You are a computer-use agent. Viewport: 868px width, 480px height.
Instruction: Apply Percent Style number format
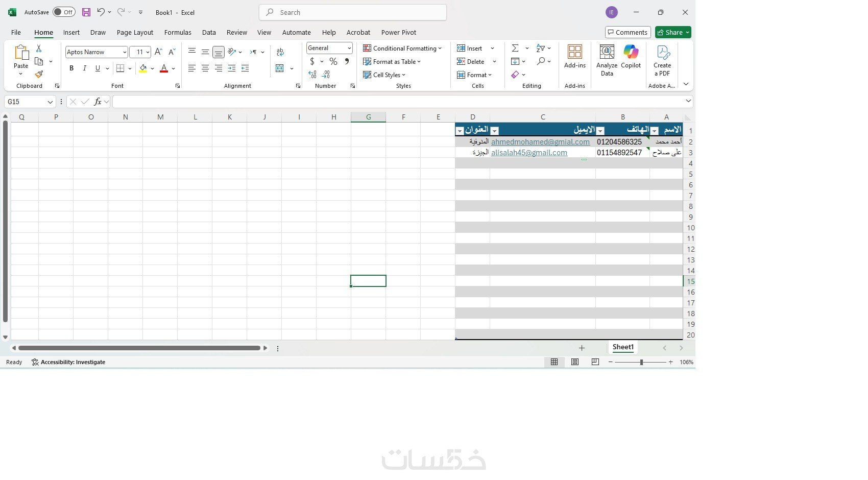pos(333,61)
